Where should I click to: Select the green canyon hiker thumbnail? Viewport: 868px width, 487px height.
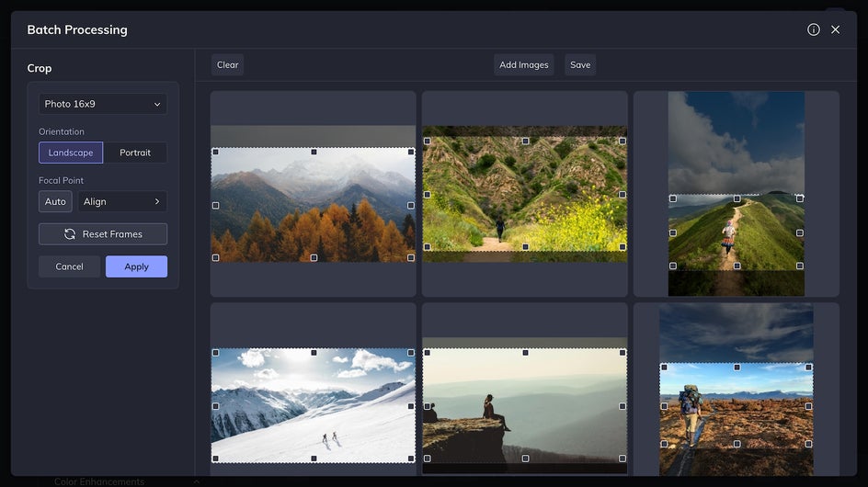coord(525,194)
